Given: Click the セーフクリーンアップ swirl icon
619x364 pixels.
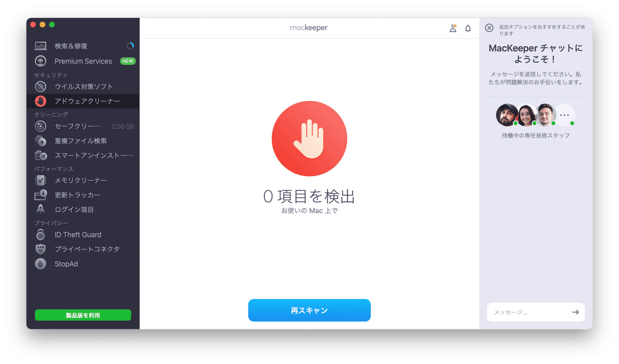Looking at the screenshot, I should click(x=41, y=126).
